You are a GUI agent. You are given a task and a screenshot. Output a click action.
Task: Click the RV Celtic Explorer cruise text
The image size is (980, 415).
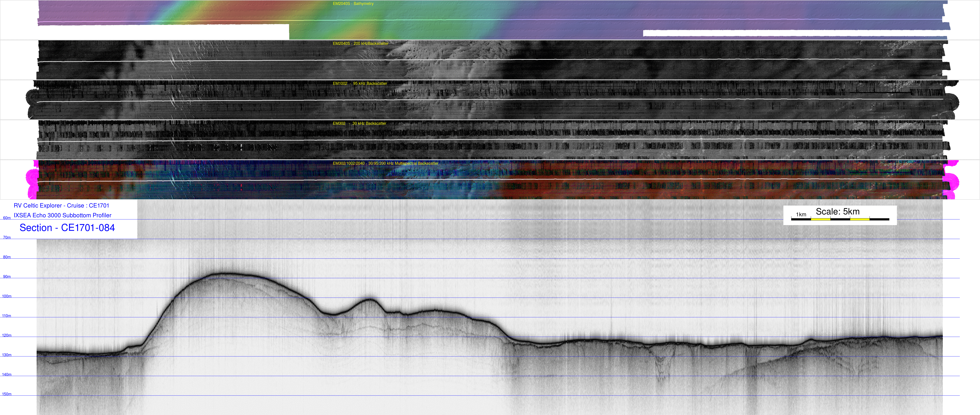tap(61, 206)
